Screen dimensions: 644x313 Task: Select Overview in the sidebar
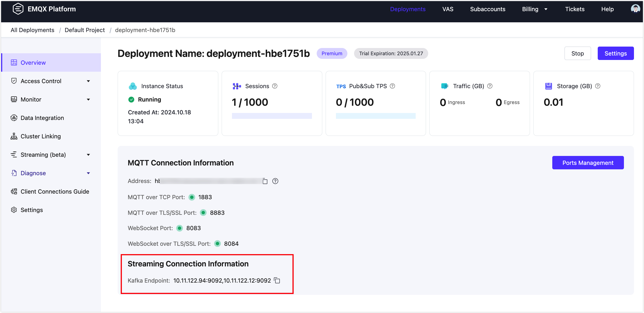pos(51,62)
